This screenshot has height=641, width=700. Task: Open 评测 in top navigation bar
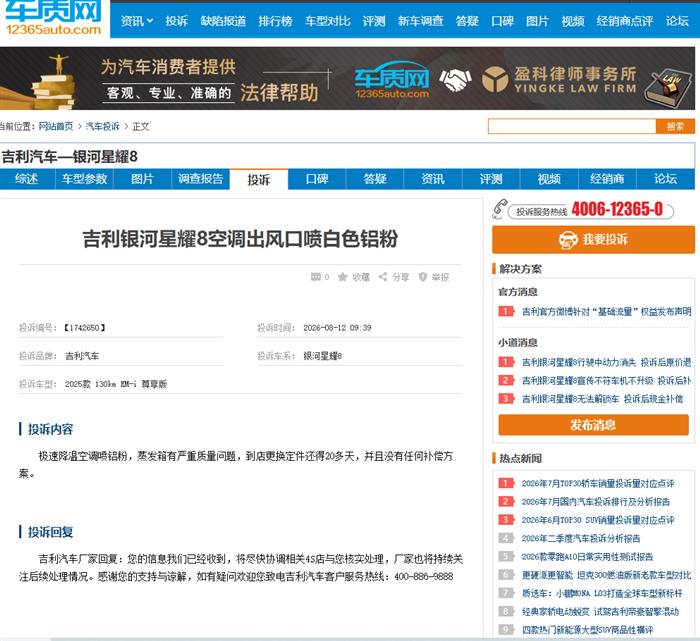(374, 21)
